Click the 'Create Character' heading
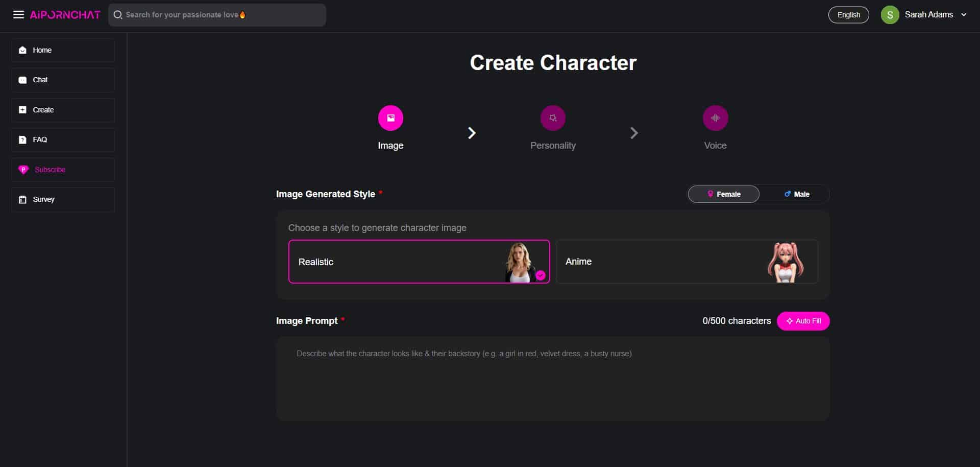This screenshot has width=980, height=467. point(553,63)
